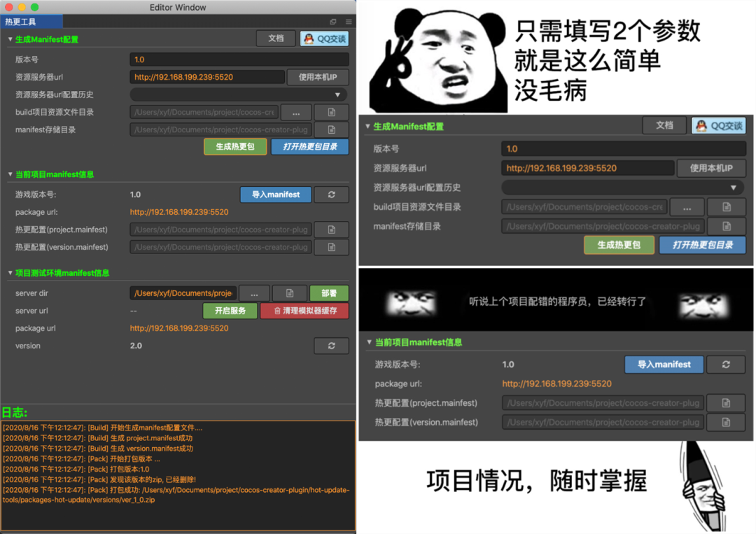756x534 pixels.
Task: Click 导入manifest button in Editor Window
Action: (x=276, y=195)
